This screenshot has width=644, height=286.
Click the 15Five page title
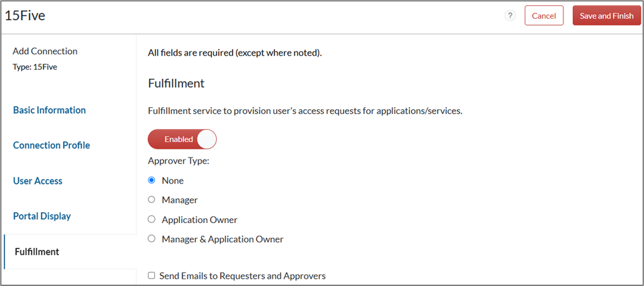click(x=25, y=15)
